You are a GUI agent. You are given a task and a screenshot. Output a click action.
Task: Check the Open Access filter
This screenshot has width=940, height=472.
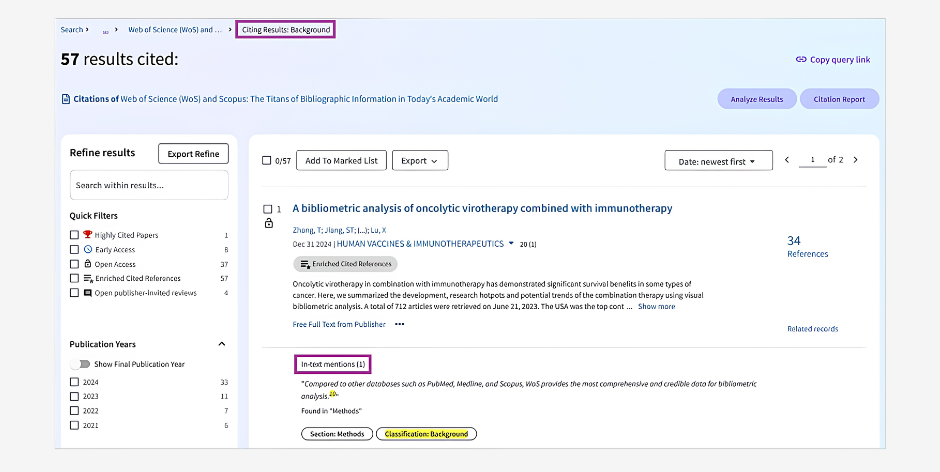[x=74, y=264]
